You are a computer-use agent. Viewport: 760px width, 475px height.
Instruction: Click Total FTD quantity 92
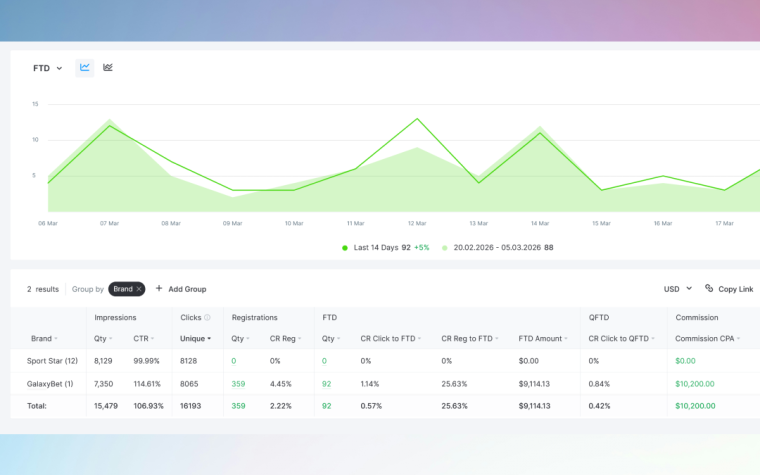click(x=327, y=406)
